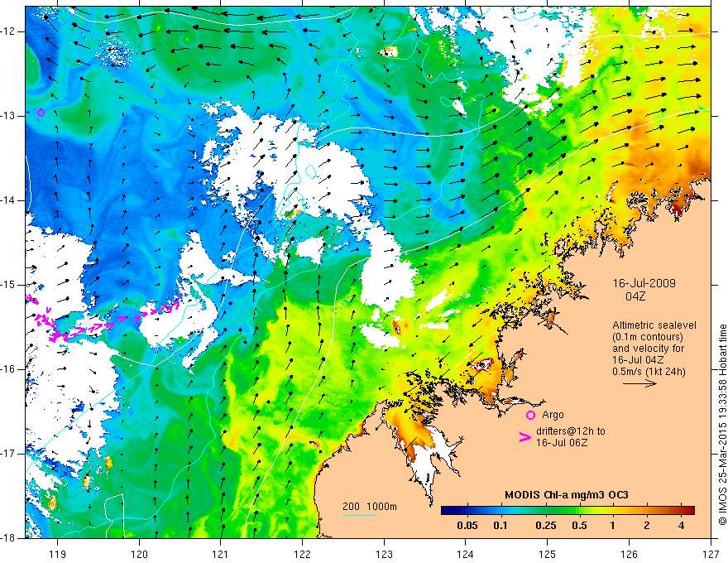Screen dimensions: 728x563
Task: Click the longitude axis label "123"
Action: pos(384,554)
